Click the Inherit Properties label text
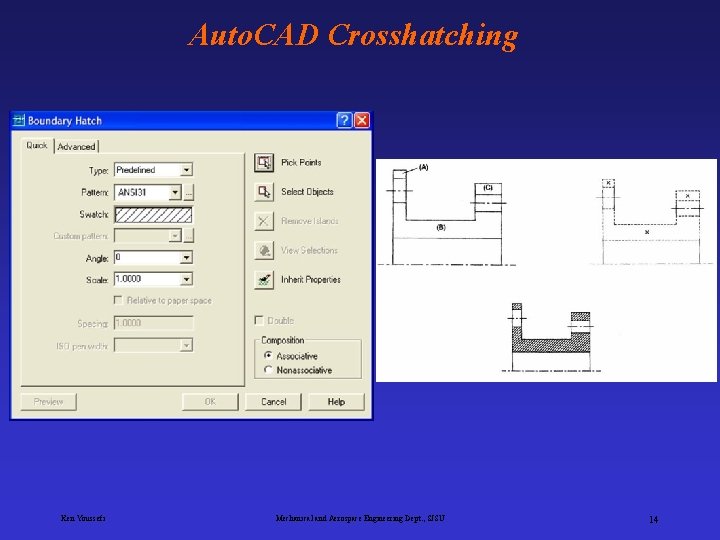Viewport: 720px width, 540px height. (x=311, y=280)
